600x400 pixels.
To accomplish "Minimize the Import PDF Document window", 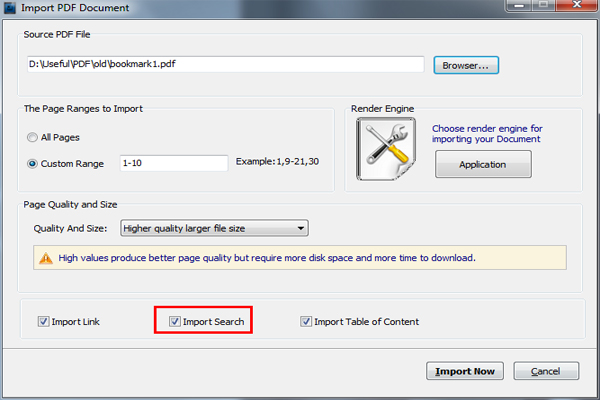I will (x=519, y=5).
